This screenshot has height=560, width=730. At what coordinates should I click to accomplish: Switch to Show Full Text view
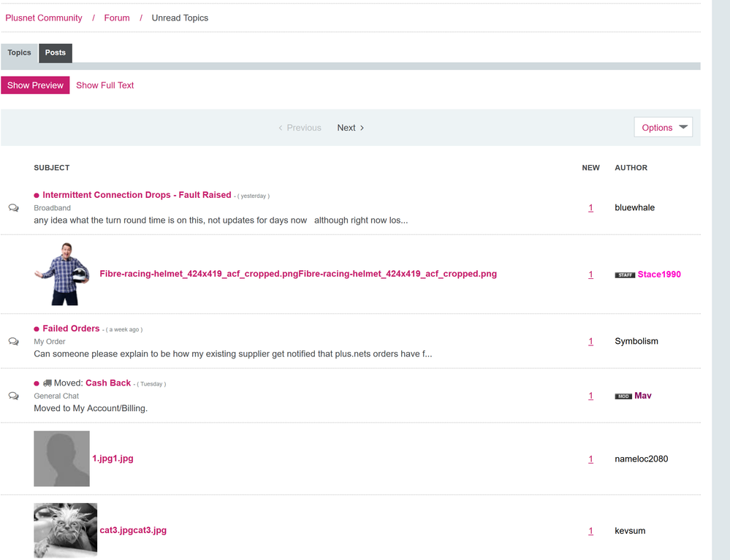pyautogui.click(x=104, y=85)
